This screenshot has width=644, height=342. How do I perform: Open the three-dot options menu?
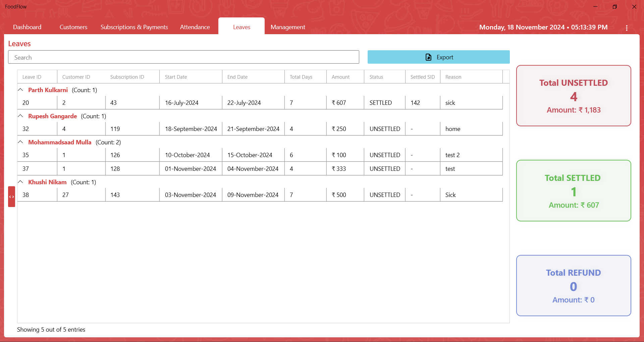pos(627,28)
